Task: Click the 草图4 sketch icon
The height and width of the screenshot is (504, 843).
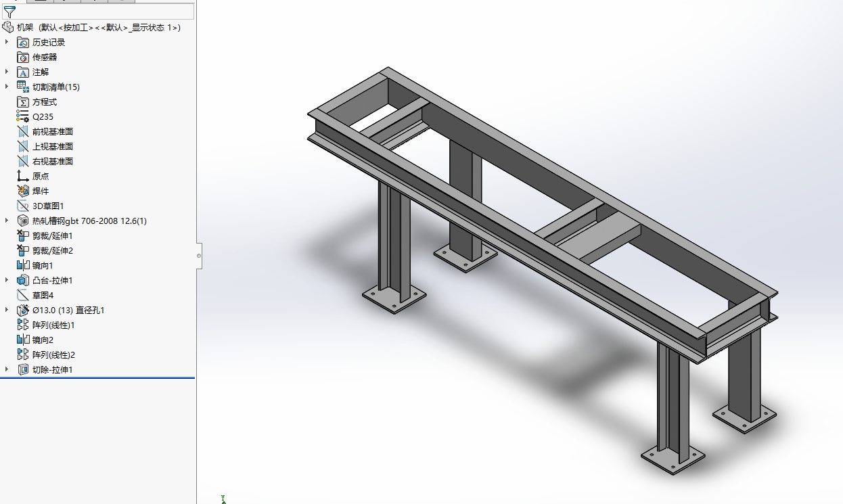Action: pos(23,295)
